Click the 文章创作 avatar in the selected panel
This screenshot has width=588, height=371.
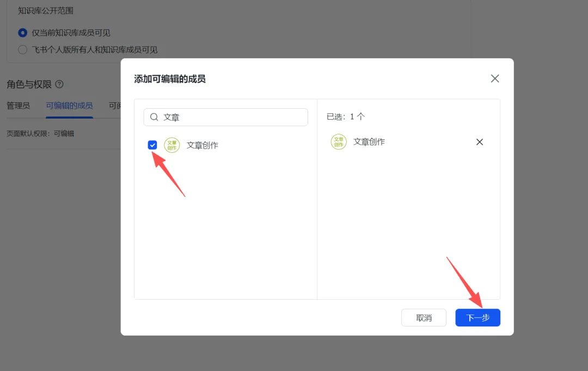(339, 142)
